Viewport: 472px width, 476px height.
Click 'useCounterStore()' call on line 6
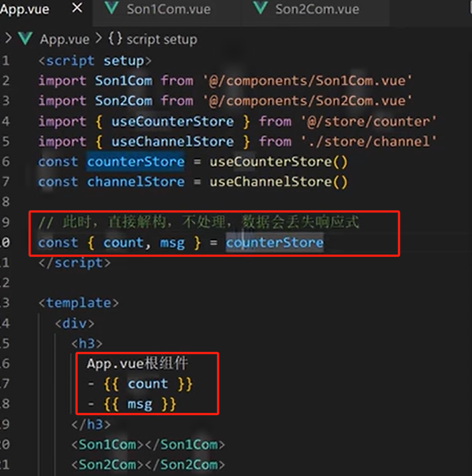pyautogui.click(x=278, y=161)
